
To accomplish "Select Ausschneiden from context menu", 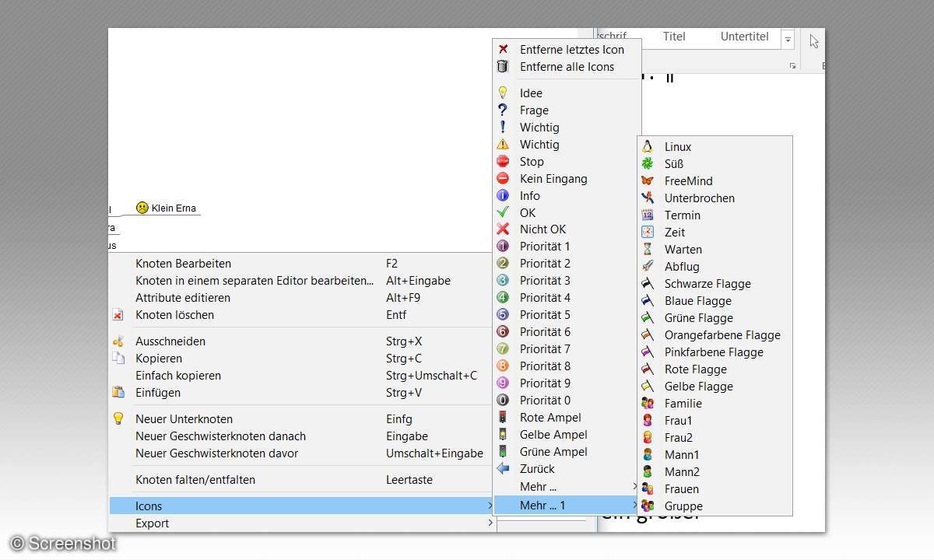I will pos(302,341).
